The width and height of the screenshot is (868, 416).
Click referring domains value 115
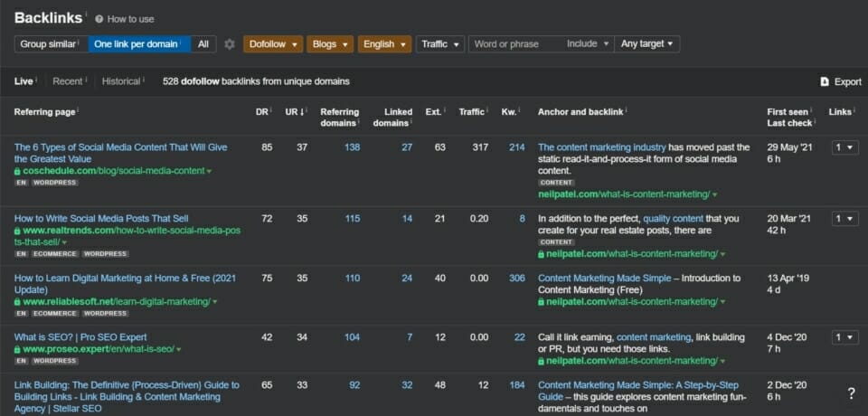click(x=352, y=219)
